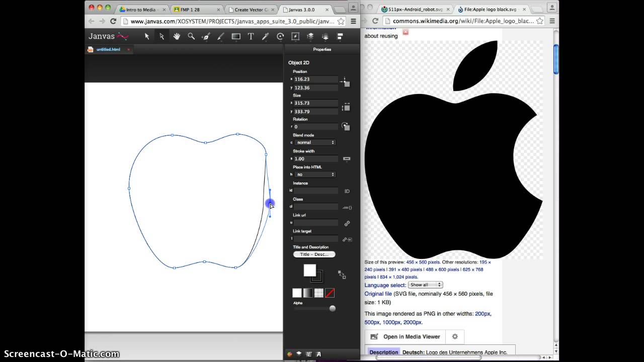Viewport: 644px width, 362px height.
Task: Close the untitled.html document tab
Action: click(x=128, y=49)
